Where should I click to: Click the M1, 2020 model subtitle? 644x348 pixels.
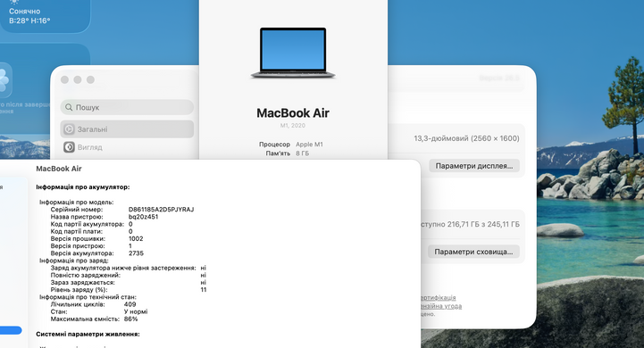(293, 126)
